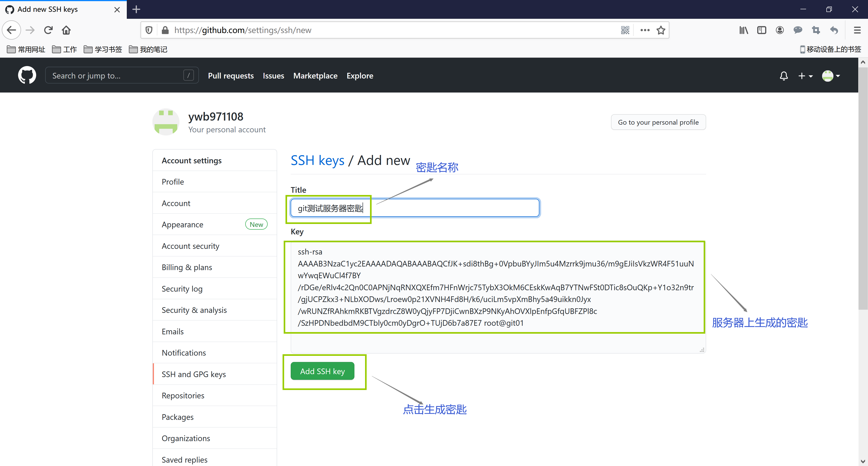This screenshot has width=868, height=466.
Task: Grab the Key textarea resize handle
Action: [702, 350]
